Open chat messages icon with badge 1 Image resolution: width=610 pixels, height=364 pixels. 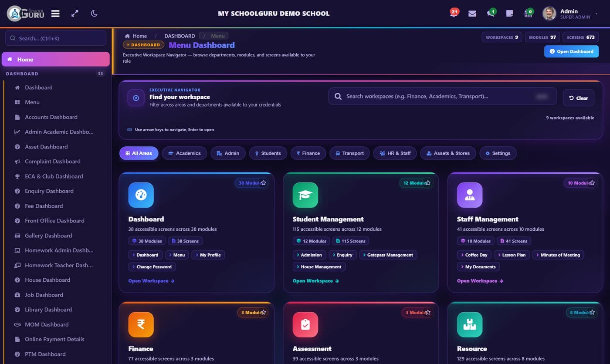point(491,13)
